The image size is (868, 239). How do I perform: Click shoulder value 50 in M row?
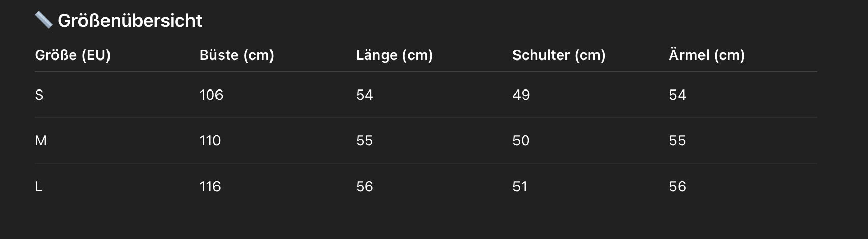pyautogui.click(x=521, y=141)
